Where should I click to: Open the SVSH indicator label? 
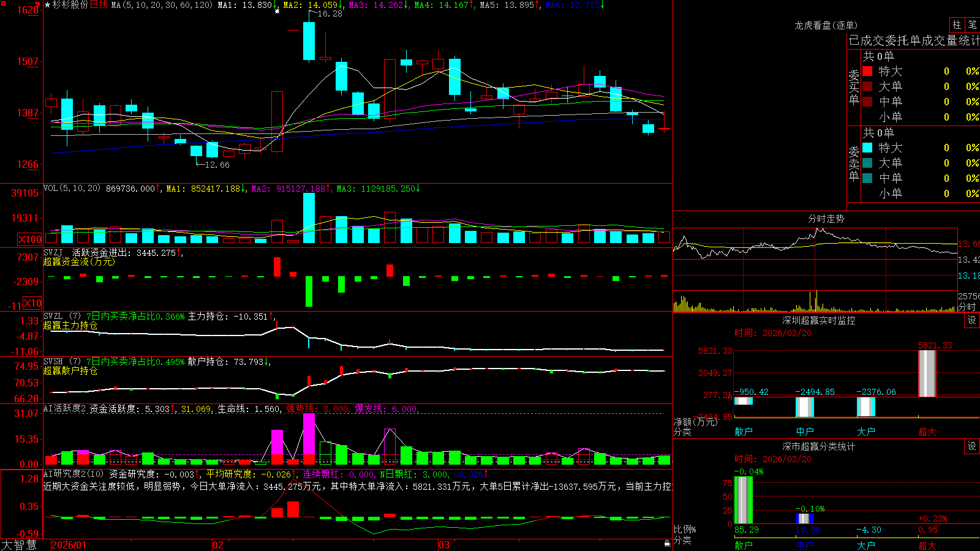(53, 361)
